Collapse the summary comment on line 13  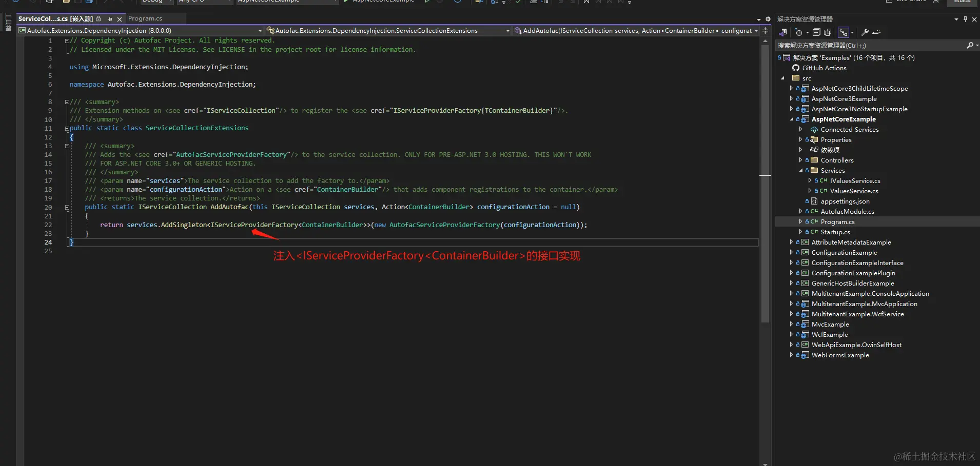[x=67, y=146]
